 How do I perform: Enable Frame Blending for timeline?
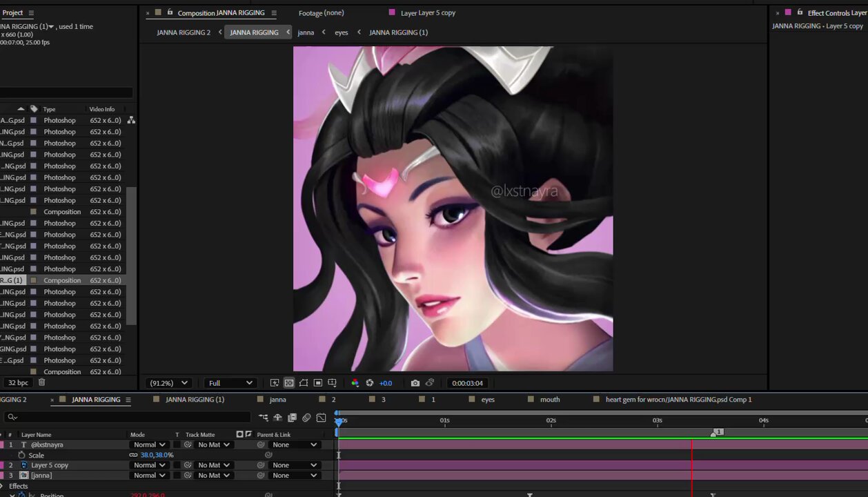(x=292, y=418)
